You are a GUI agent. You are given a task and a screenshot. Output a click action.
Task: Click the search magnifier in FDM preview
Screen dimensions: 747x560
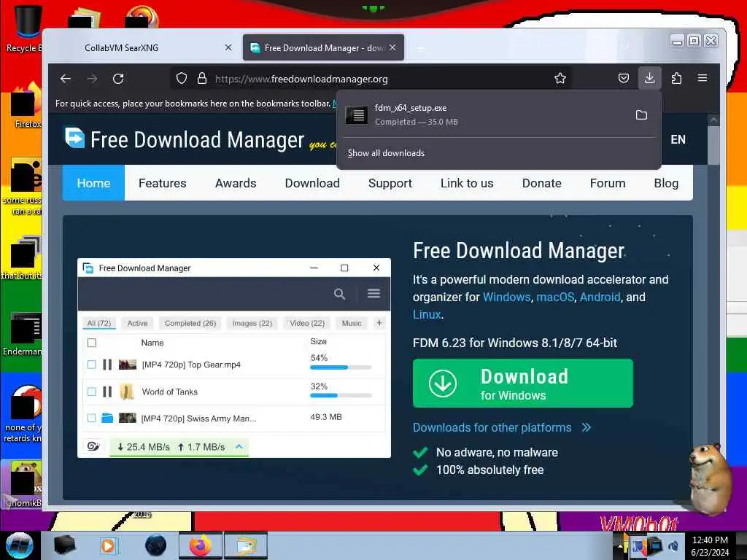339,294
